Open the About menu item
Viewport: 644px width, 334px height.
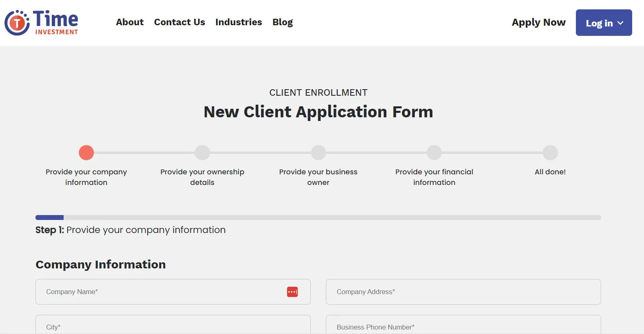[x=130, y=22]
